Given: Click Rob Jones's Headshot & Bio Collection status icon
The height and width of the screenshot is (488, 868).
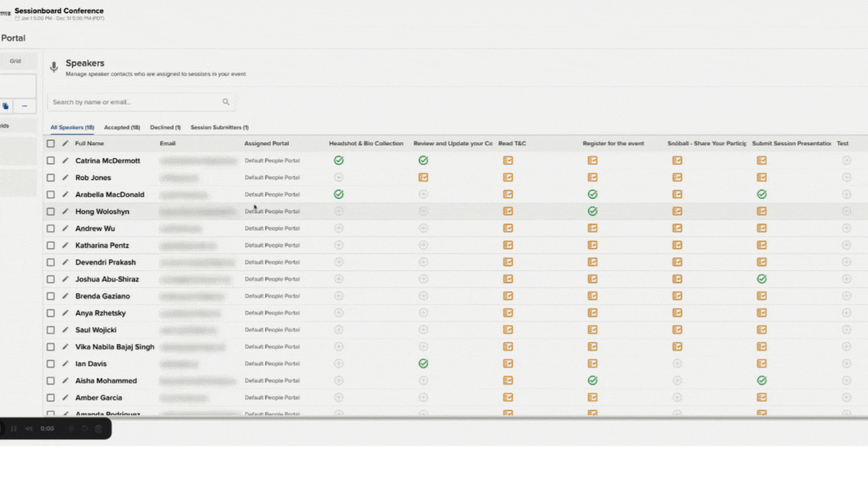Looking at the screenshot, I should 339,177.
